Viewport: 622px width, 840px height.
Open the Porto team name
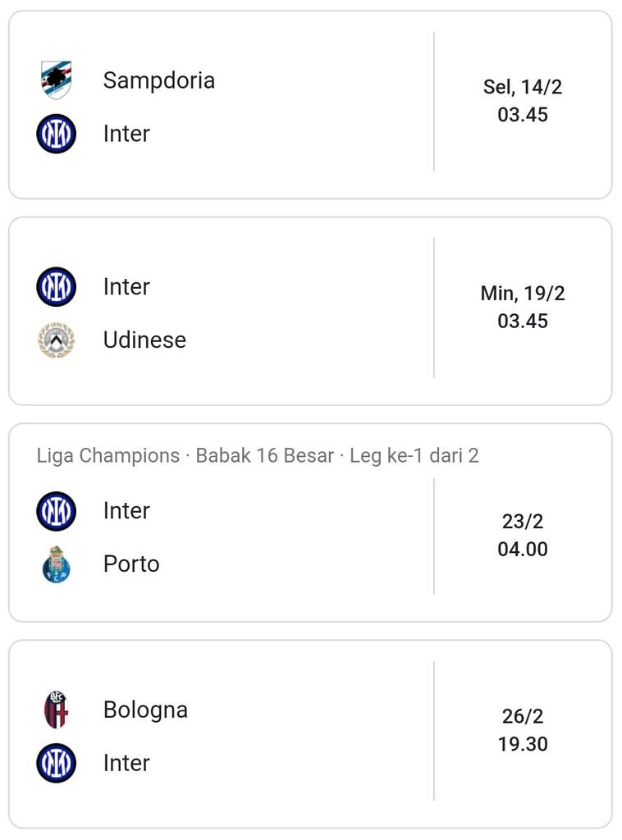point(131,564)
